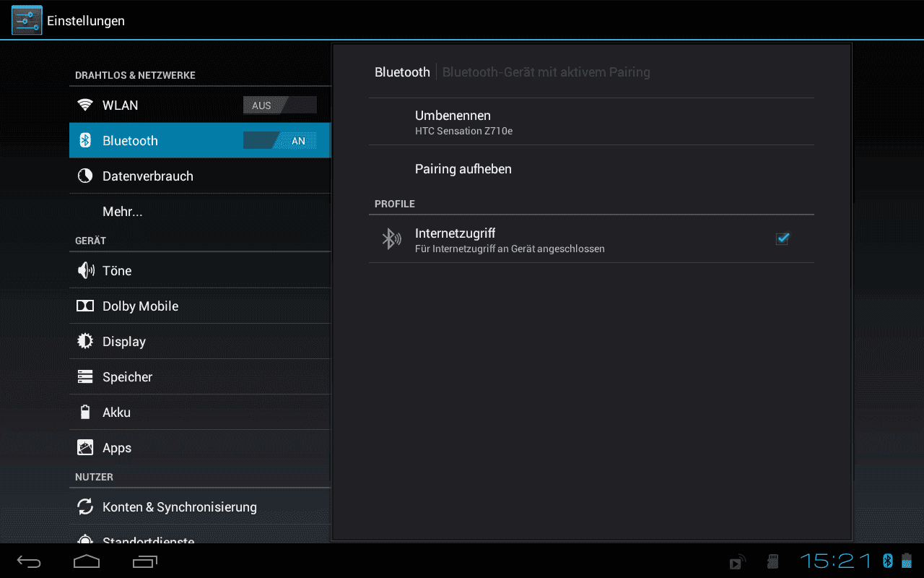Viewport: 924px width, 578px height.
Task: Open Apps settings
Action: point(200,448)
